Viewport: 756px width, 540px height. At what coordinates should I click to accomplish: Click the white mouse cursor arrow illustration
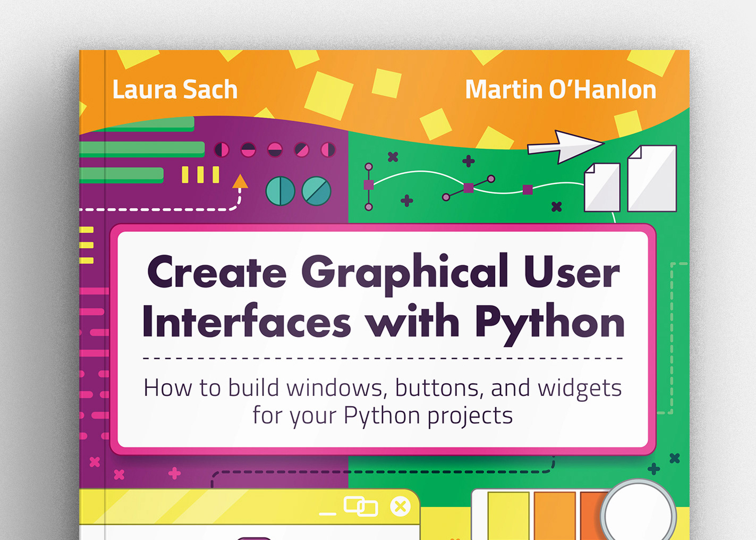(x=565, y=146)
